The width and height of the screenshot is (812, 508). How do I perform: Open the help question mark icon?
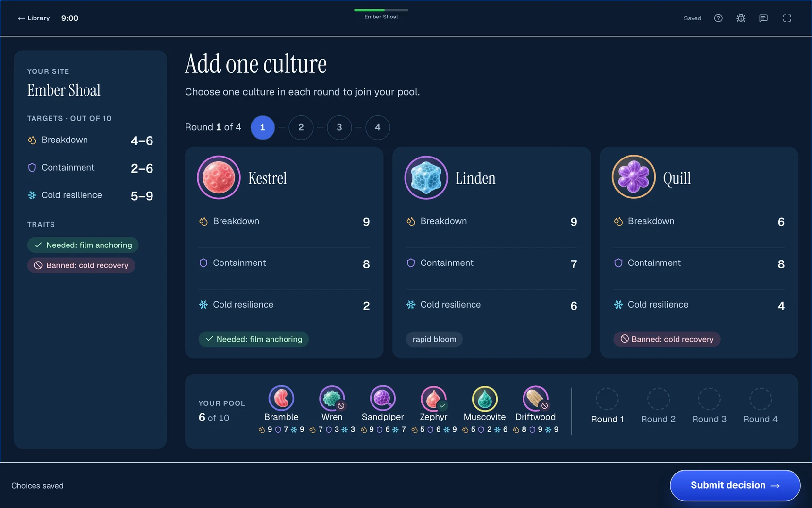pyautogui.click(x=718, y=18)
